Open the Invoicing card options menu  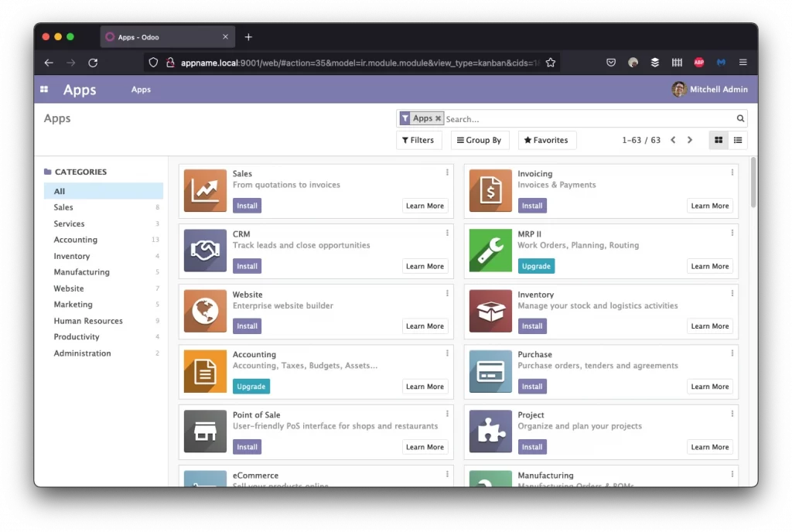point(732,172)
